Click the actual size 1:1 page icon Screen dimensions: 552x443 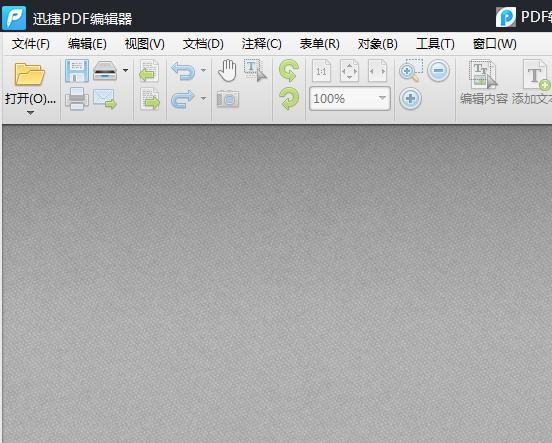pyautogui.click(x=321, y=71)
